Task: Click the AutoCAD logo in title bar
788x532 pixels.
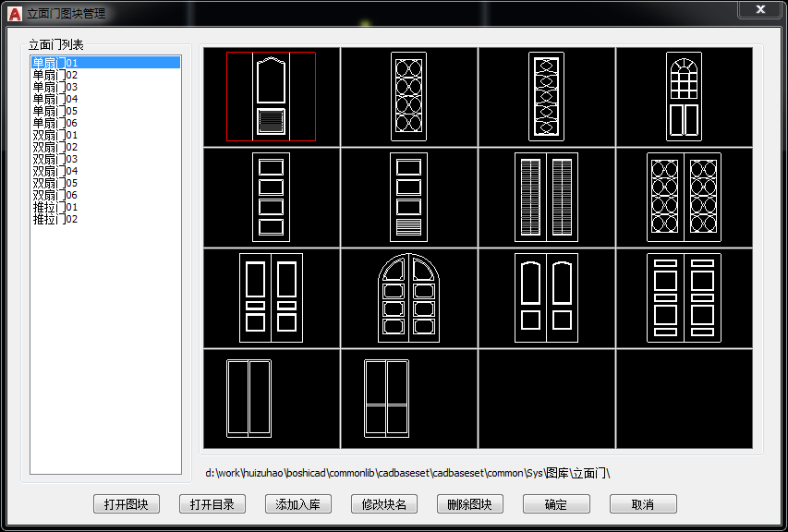Action: (15, 14)
